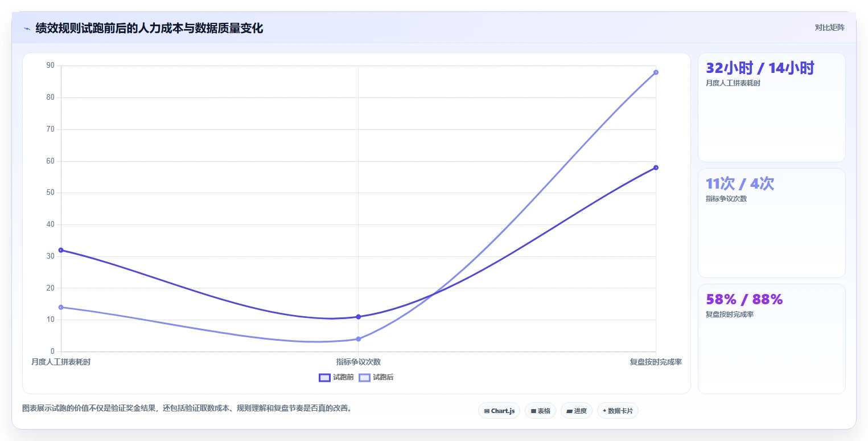Select the 进度 tag button
This screenshot has height=441, width=868.
[577, 411]
